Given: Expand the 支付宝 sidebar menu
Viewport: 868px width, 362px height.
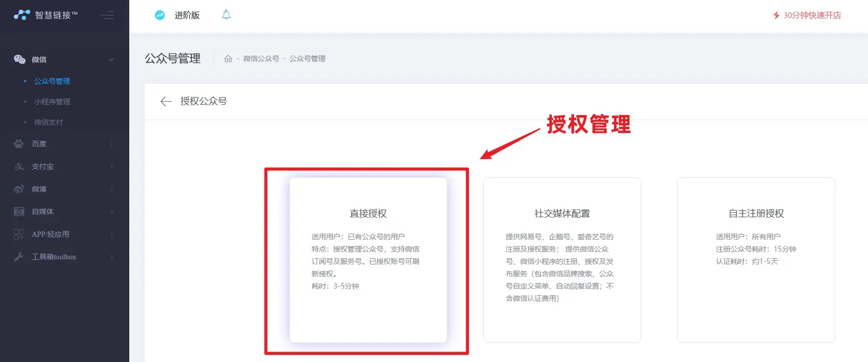Looking at the screenshot, I should (x=64, y=166).
